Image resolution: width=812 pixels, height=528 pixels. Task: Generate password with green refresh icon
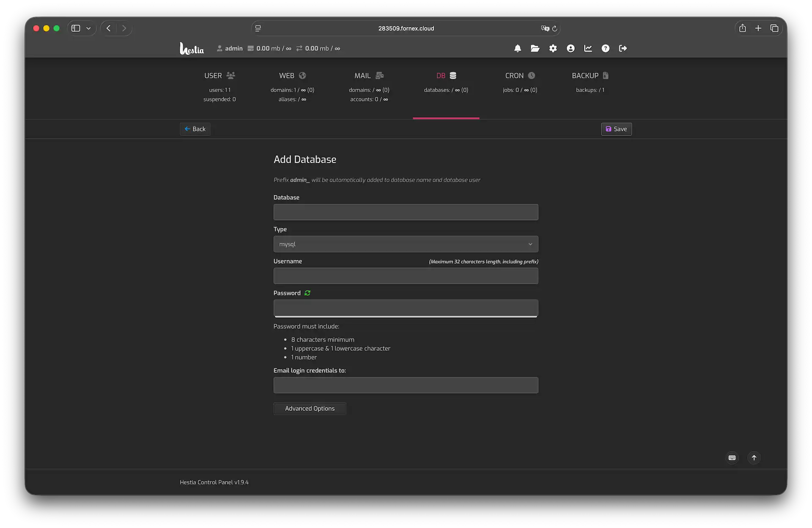point(307,293)
